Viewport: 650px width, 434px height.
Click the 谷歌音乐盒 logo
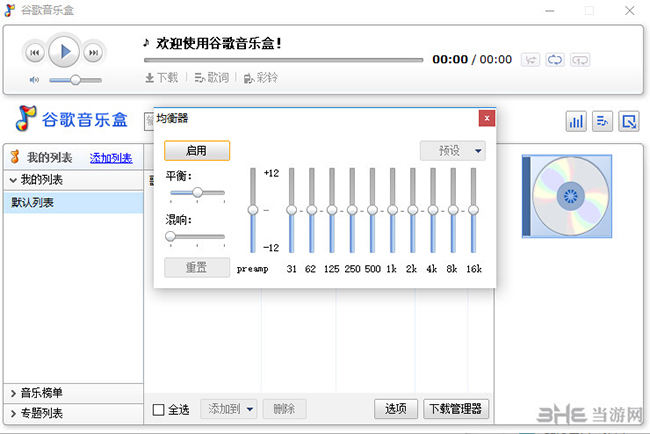tap(71, 119)
